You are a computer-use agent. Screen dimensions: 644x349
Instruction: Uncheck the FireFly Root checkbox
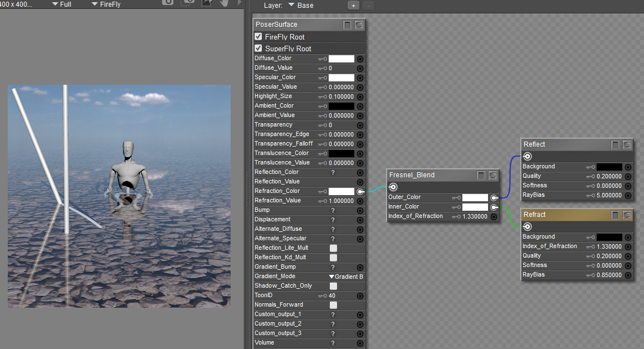[258, 37]
